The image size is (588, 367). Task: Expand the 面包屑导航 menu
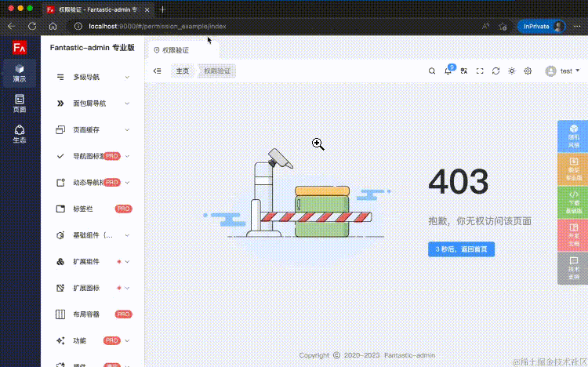coord(93,104)
